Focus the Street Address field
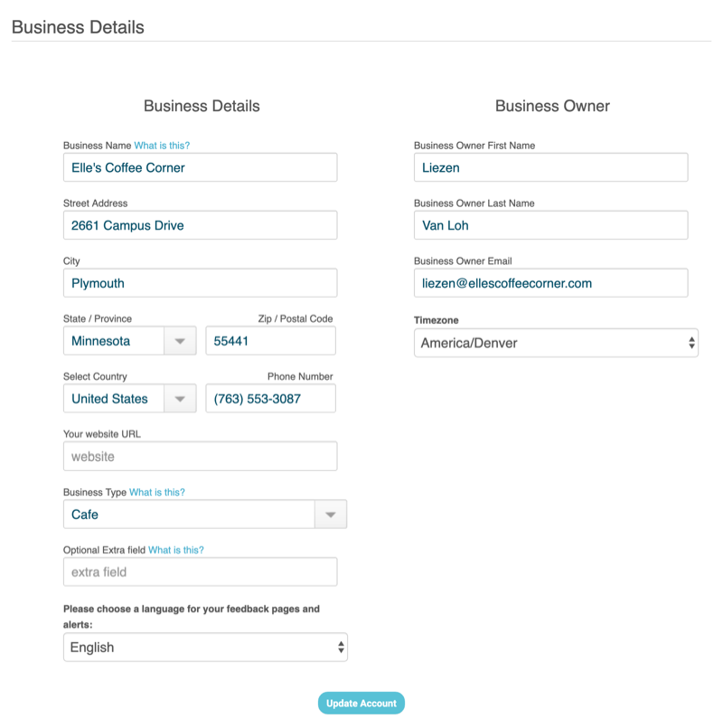This screenshot has width=723, height=728. [200, 225]
